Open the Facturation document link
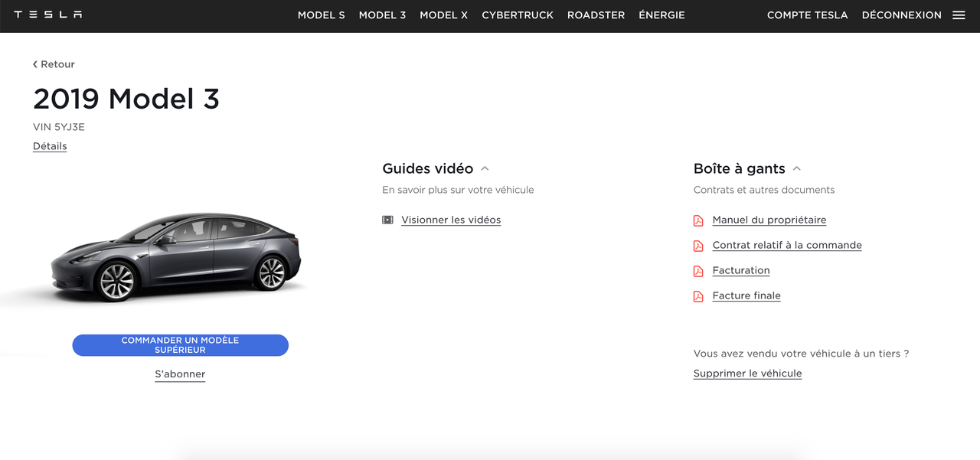980x460 pixels. tap(741, 270)
